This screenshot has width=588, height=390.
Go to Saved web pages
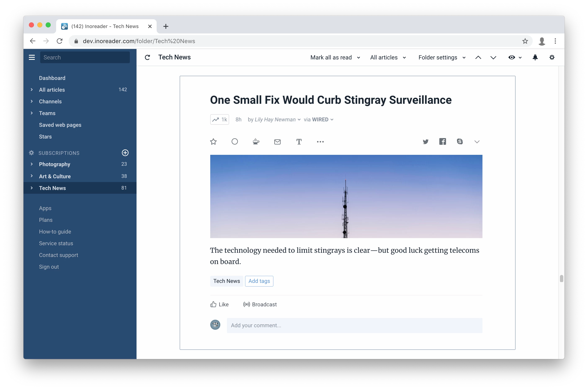60,125
